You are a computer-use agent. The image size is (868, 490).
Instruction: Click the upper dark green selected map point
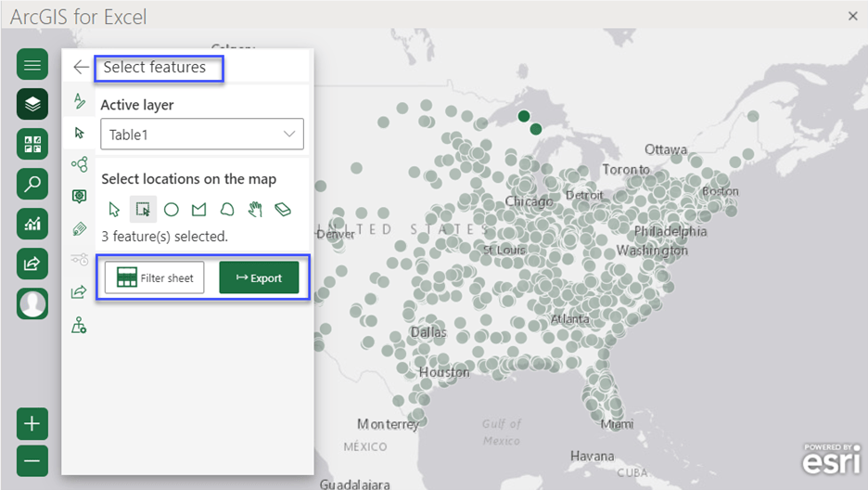524,116
